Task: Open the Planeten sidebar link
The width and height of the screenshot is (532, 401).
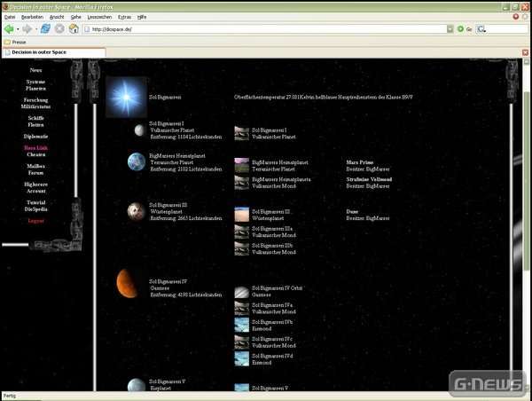Action: tap(35, 89)
